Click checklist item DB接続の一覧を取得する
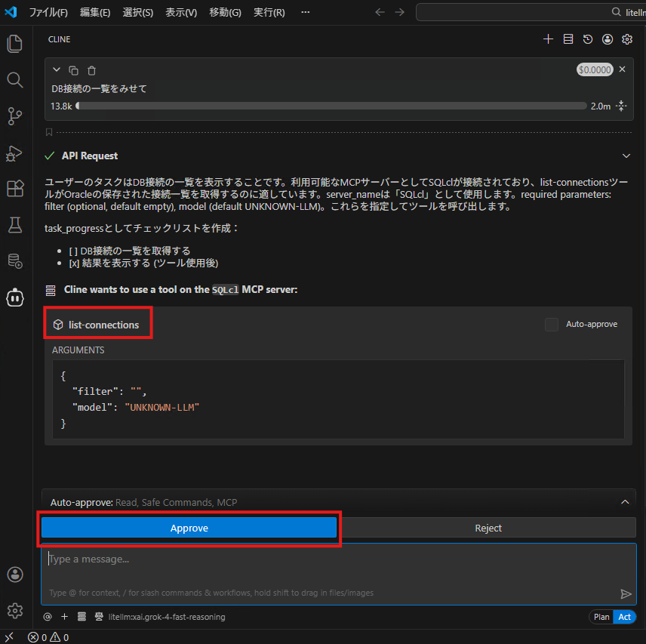Screen dimensions: 646x644 [x=130, y=251]
